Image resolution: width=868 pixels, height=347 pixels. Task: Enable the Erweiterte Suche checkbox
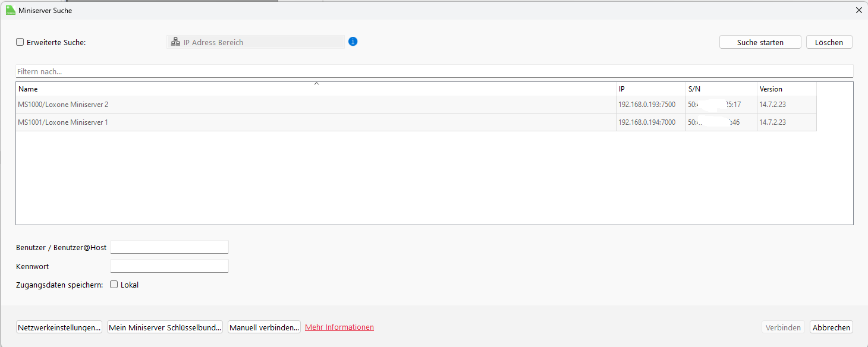pos(20,42)
